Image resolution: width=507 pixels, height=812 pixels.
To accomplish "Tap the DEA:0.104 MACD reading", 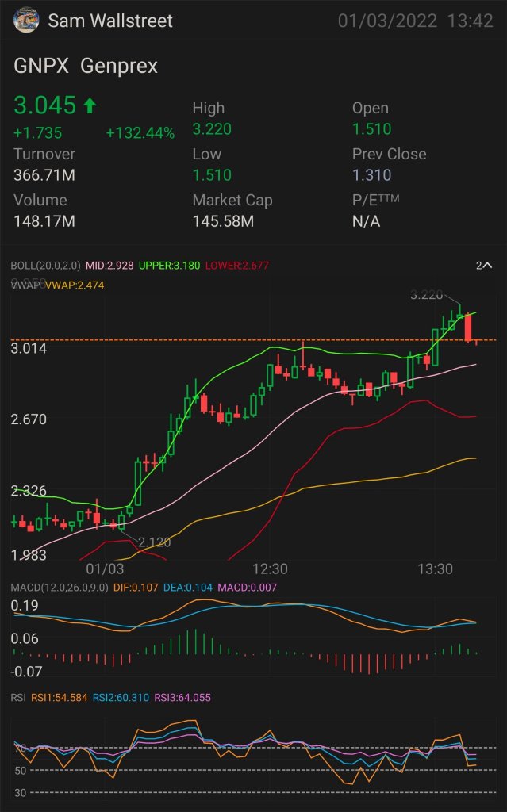I will pos(188,588).
